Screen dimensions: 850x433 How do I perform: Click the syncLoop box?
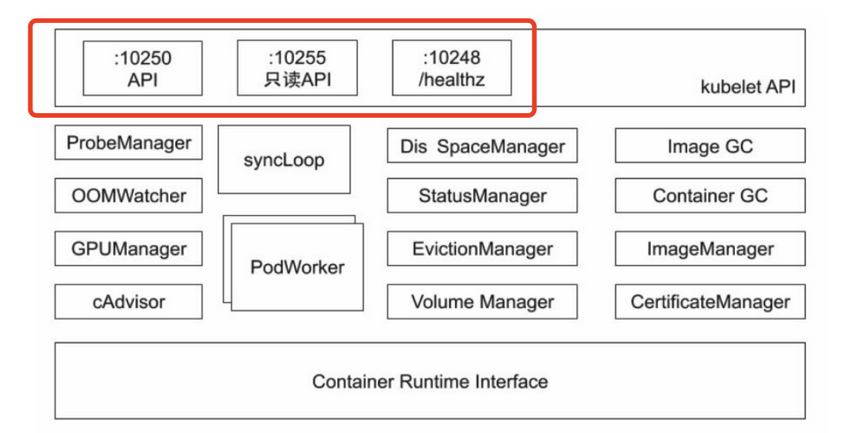284,160
